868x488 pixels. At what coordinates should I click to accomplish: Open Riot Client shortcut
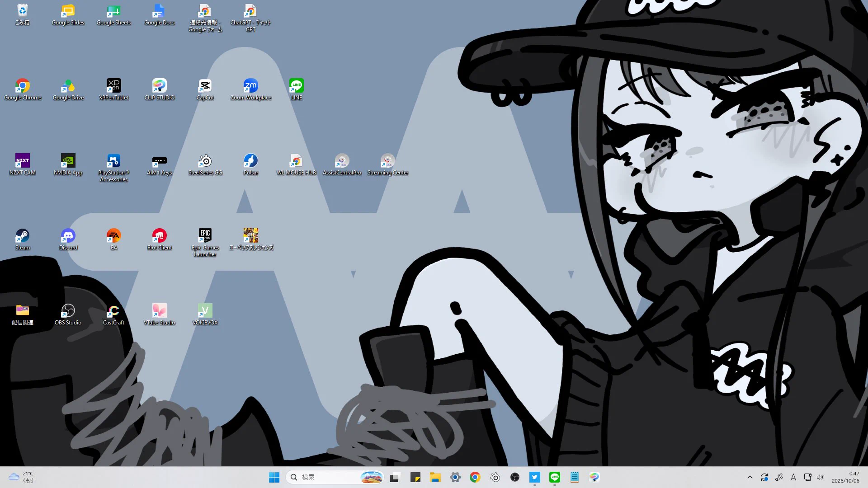(x=159, y=239)
